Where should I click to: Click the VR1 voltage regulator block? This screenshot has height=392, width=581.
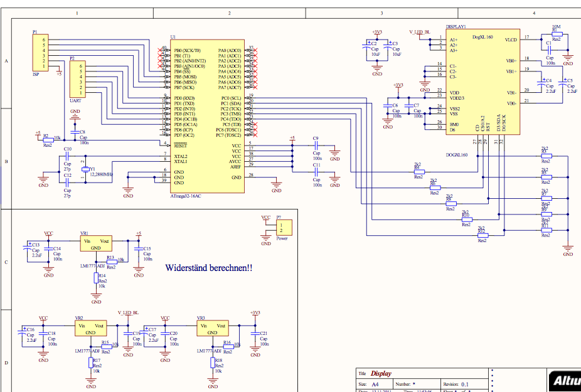pos(96,243)
